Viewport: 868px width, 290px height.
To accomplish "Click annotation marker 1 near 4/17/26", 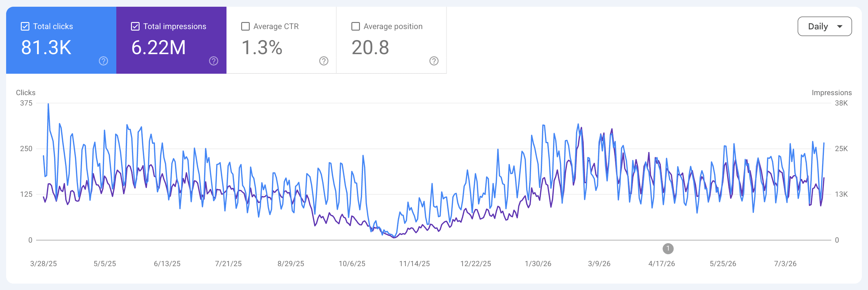I will [668, 249].
